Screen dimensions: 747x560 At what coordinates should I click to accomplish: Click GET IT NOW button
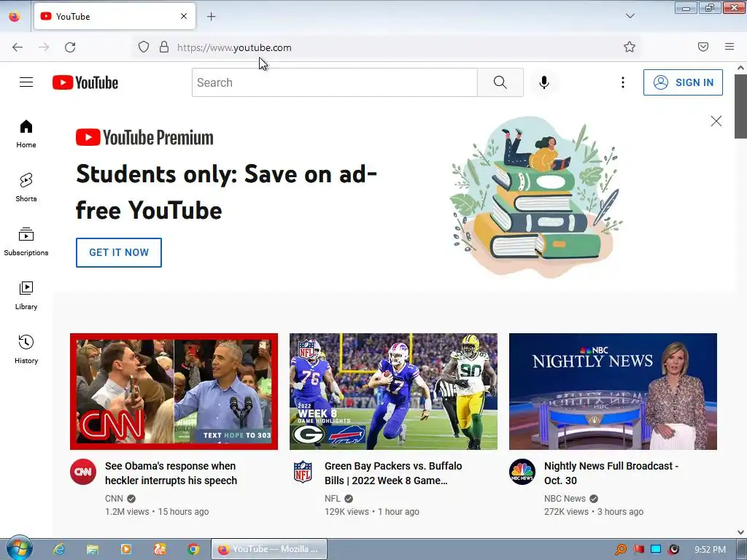pos(119,252)
